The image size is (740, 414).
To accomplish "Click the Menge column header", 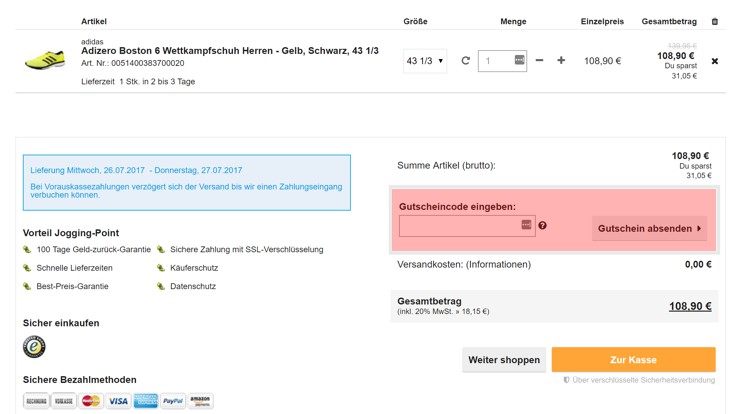I will [513, 21].
